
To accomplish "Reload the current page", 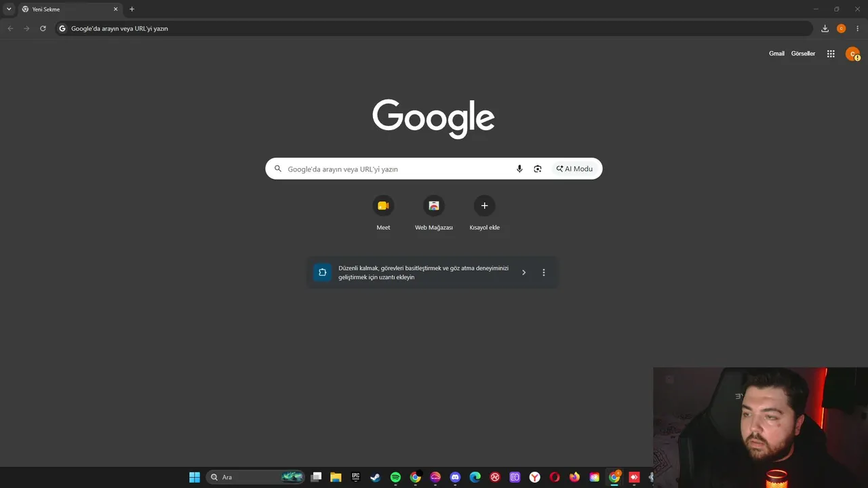I will pyautogui.click(x=43, y=28).
